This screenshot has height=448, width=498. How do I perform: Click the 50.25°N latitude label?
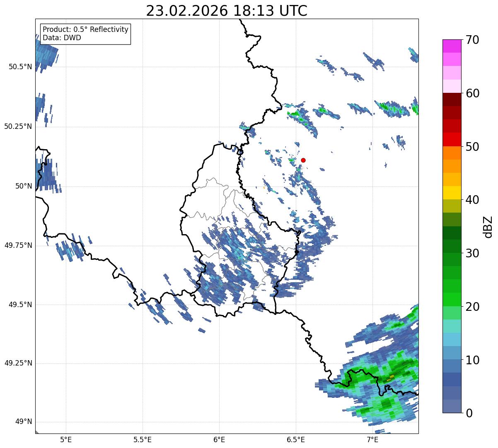[x=18, y=126]
